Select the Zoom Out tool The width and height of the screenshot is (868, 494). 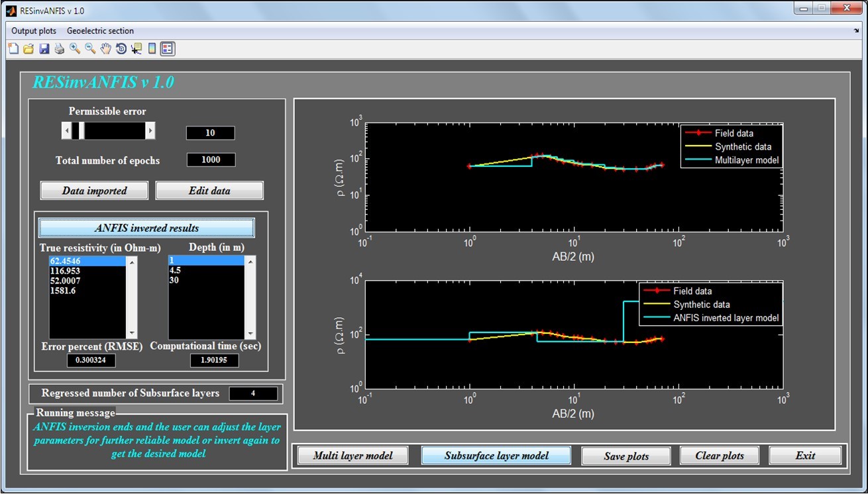(x=89, y=48)
